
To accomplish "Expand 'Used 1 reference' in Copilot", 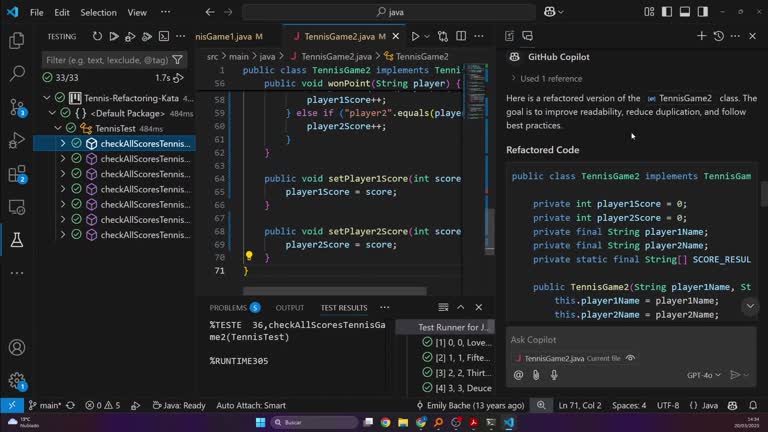I will pyautogui.click(x=547, y=78).
